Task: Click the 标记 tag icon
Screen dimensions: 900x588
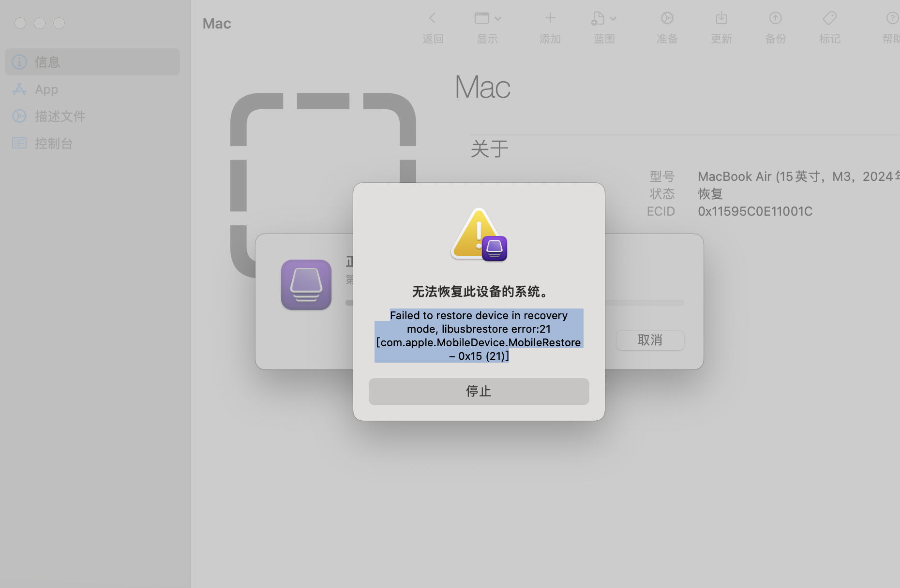Action: click(x=830, y=18)
